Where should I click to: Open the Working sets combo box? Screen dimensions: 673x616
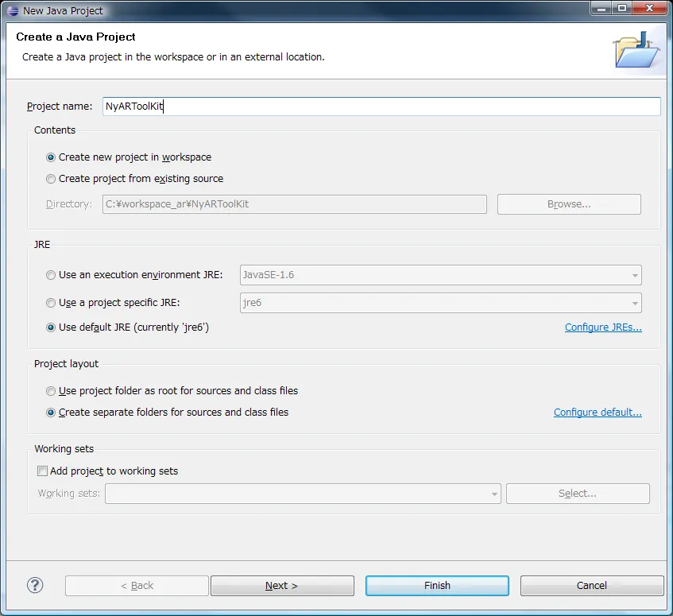tap(303, 494)
